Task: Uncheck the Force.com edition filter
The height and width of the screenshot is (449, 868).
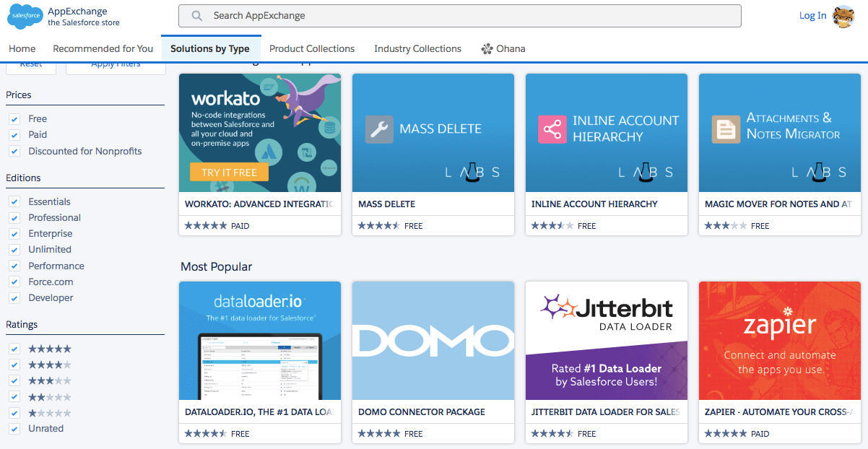Action: (x=14, y=282)
